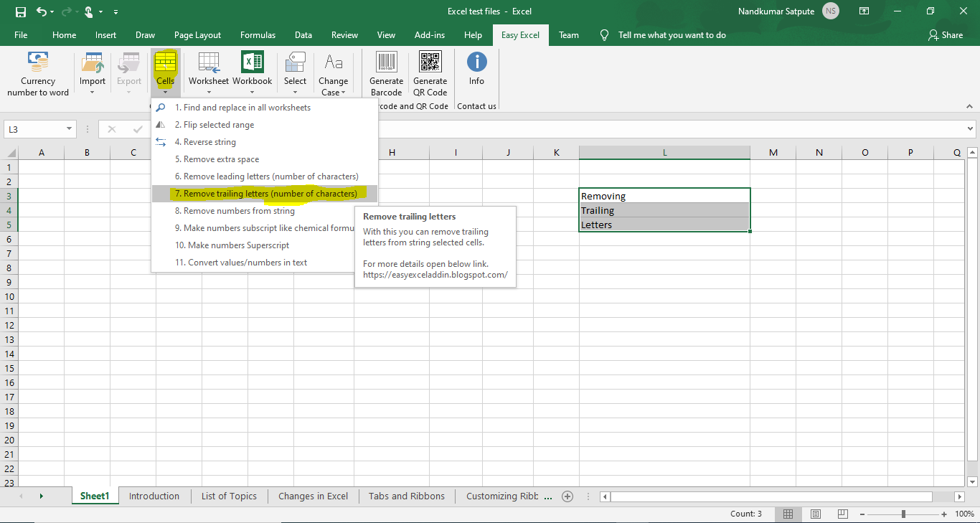Open the Introduction sheet tab

pos(154,496)
